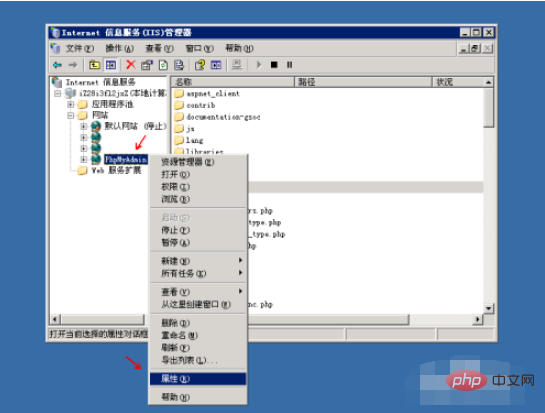Choose 资源管理器 from the context menu
This screenshot has height=413, width=545.
point(198,162)
